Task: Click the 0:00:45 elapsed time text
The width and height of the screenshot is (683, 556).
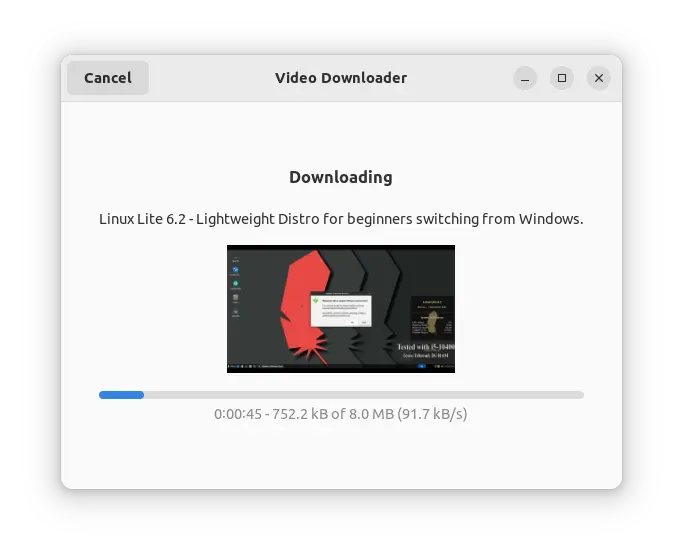Action: click(238, 414)
